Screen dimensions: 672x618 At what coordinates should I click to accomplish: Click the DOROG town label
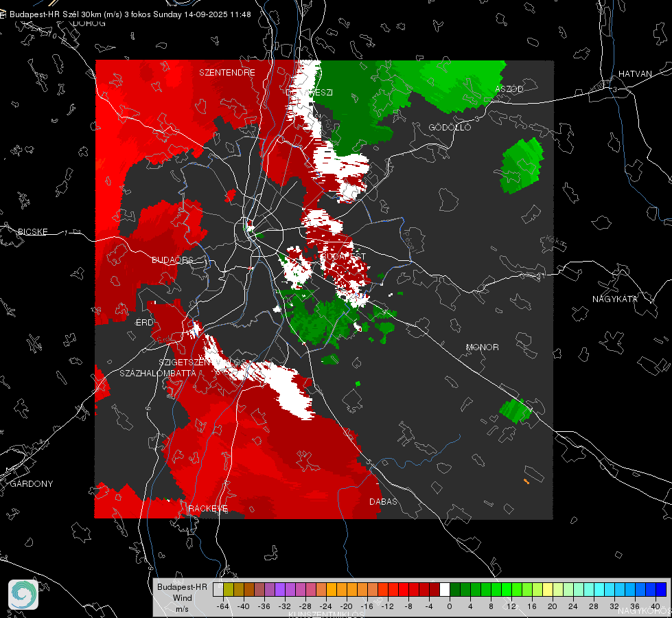(x=89, y=23)
